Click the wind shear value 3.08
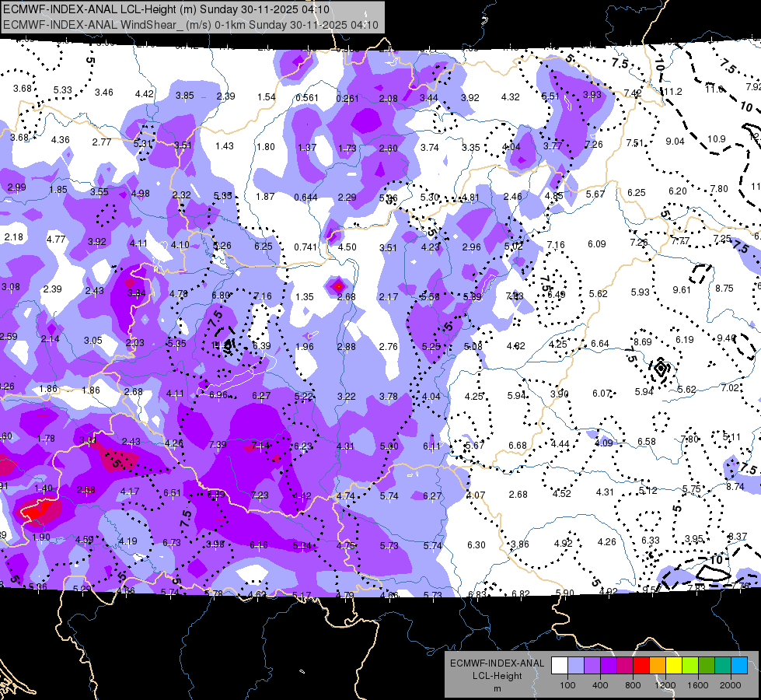This screenshot has height=700, width=761. click(11, 287)
